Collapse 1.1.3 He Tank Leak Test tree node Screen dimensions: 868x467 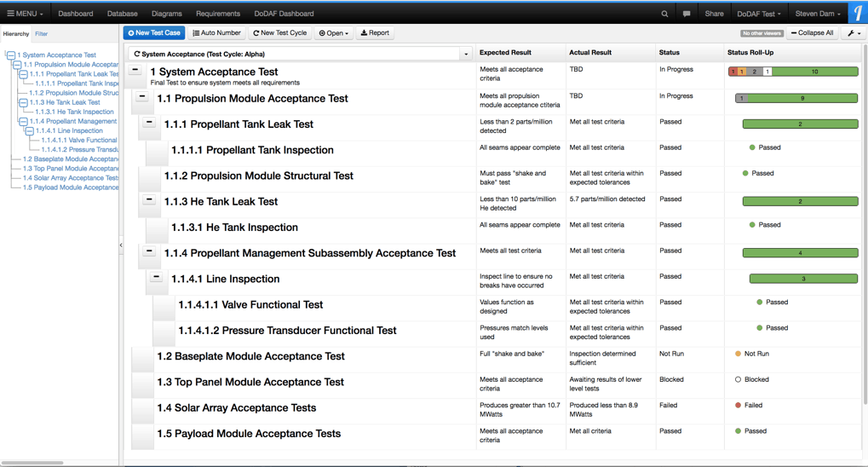pyautogui.click(x=23, y=102)
